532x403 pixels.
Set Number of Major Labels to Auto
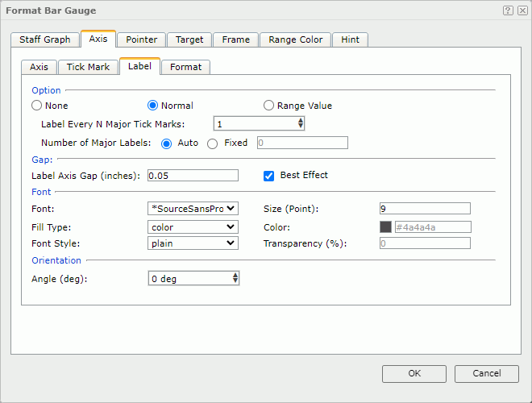click(166, 143)
